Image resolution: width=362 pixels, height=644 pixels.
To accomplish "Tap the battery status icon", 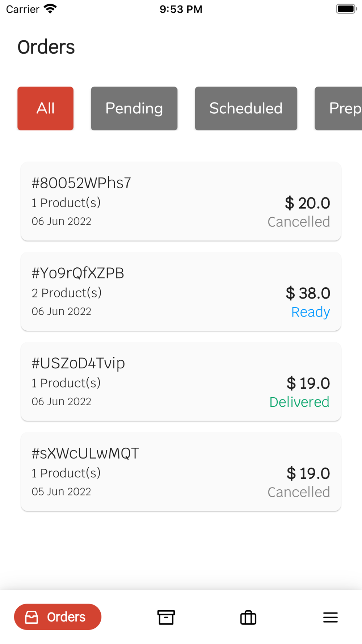I will 346,9.
